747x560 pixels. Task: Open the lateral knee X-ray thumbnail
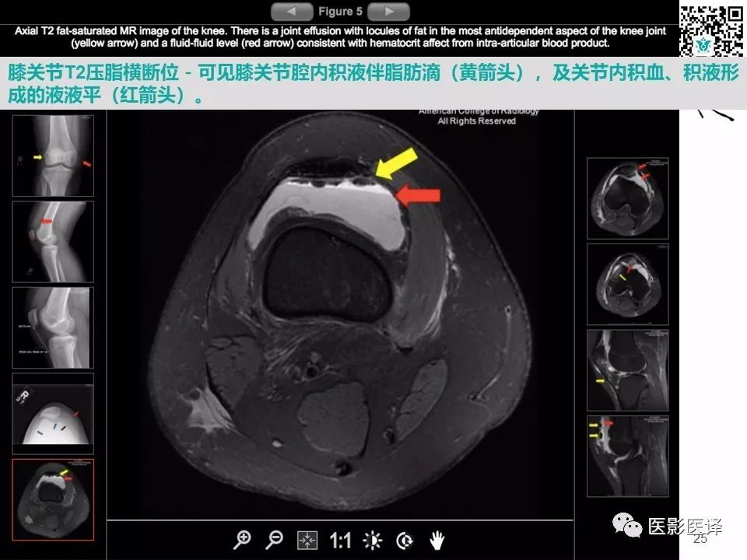[x=53, y=241]
